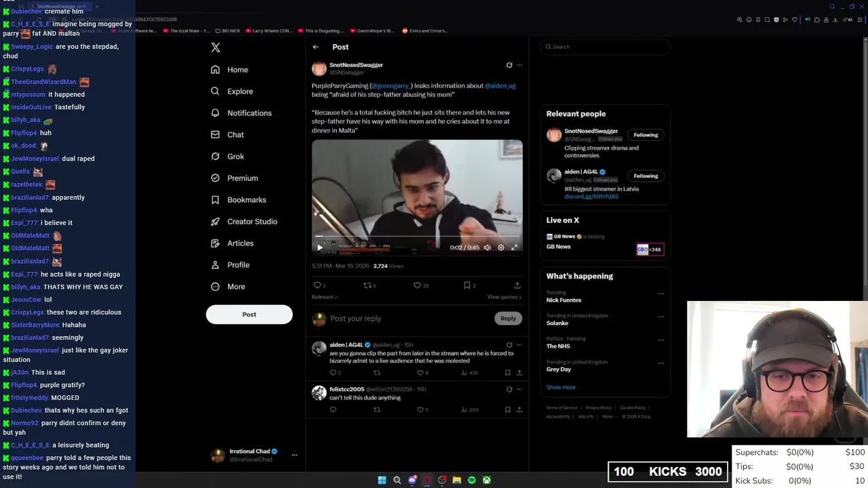Click the Reply button

click(508, 319)
